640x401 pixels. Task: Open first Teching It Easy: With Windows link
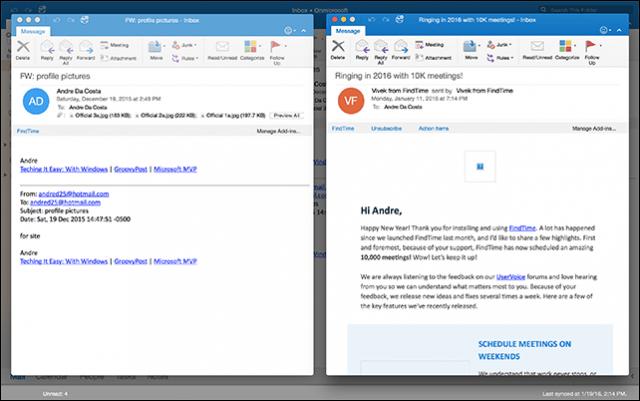(64, 169)
